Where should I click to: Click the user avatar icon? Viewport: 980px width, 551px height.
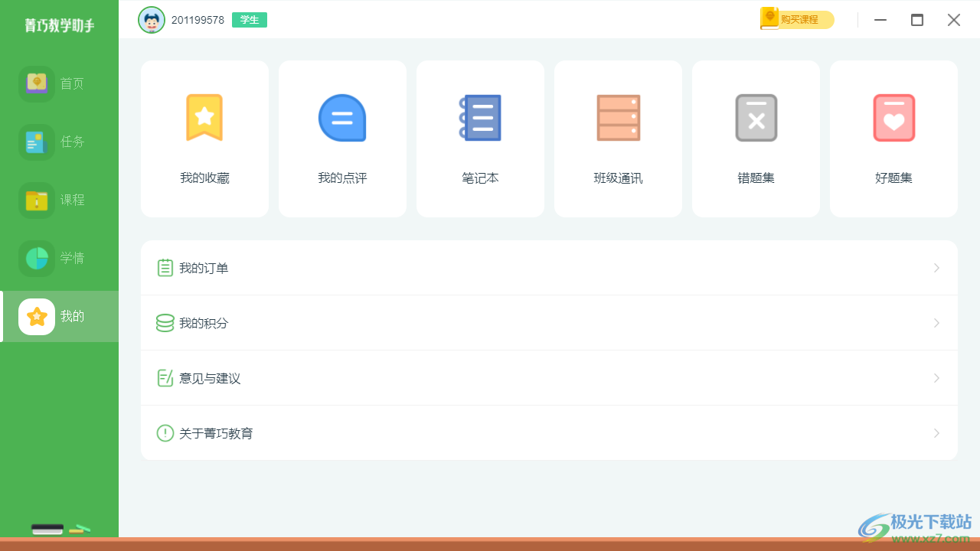(152, 20)
